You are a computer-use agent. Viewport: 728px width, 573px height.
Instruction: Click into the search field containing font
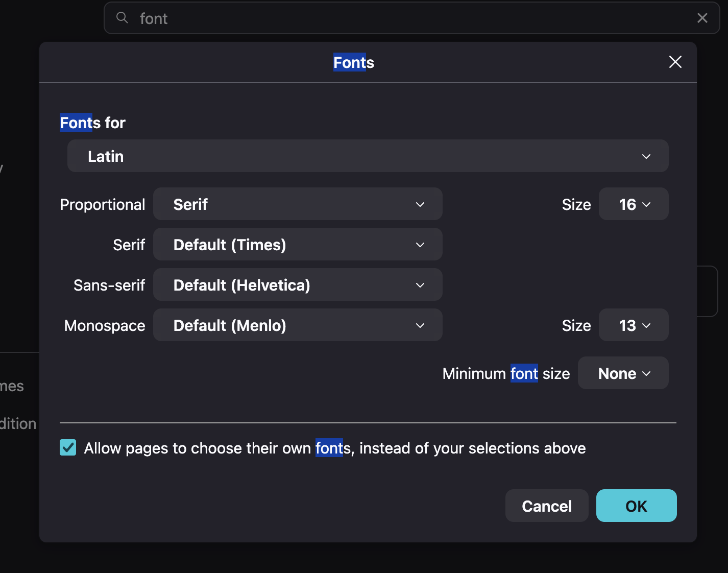pyautogui.click(x=411, y=18)
